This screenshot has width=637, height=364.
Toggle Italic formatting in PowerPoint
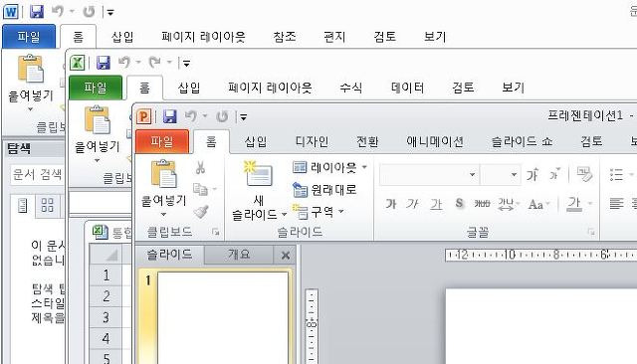point(412,204)
